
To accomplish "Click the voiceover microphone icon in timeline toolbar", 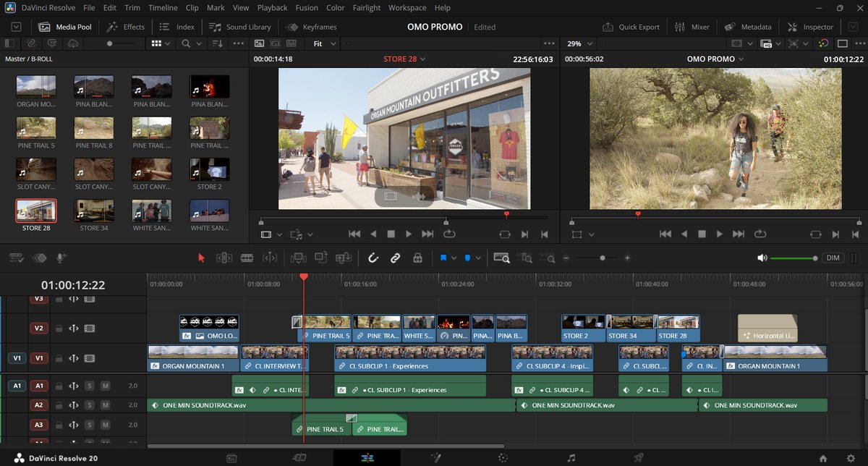I will click(61, 258).
